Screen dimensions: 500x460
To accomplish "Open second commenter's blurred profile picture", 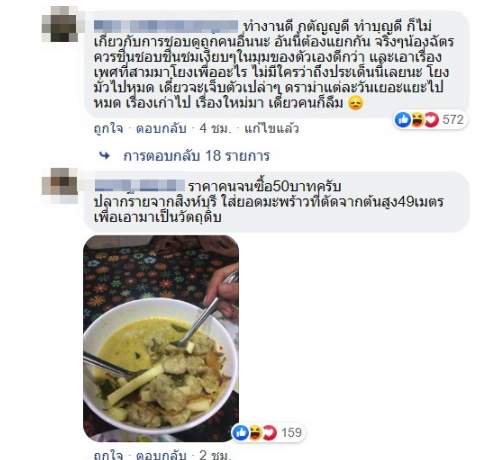I will click(x=60, y=186).
